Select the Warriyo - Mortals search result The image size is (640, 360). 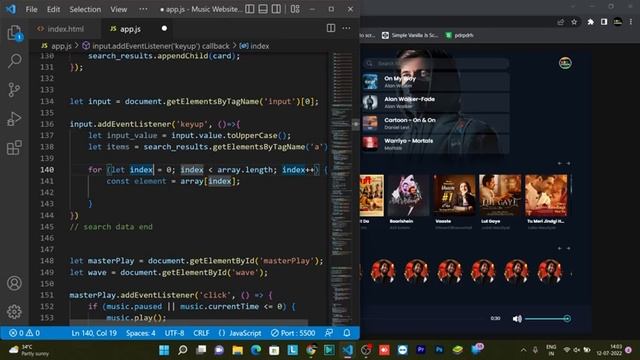436,144
